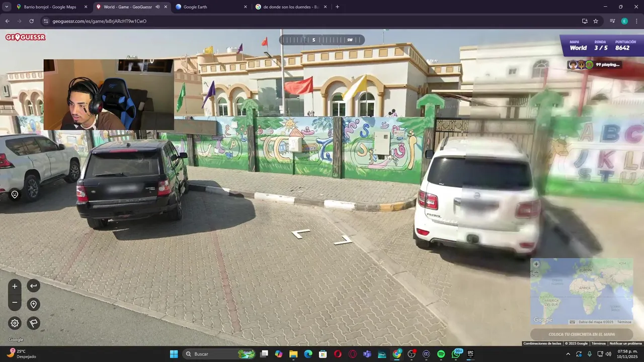Close the Google Earth tab

coord(246,7)
